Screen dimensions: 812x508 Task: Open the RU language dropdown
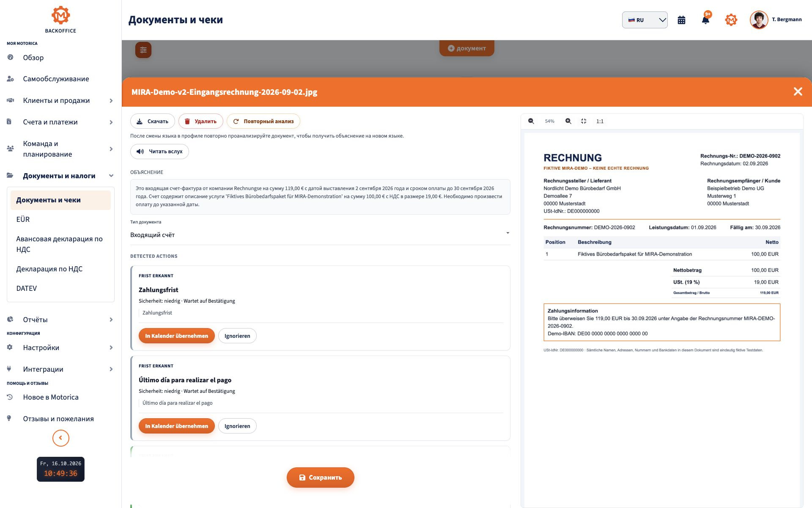pos(645,20)
